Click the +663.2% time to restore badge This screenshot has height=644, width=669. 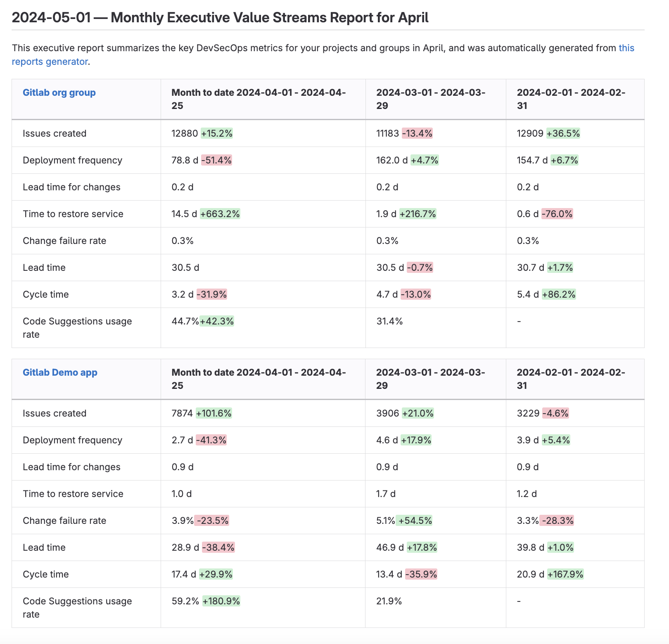coord(220,214)
